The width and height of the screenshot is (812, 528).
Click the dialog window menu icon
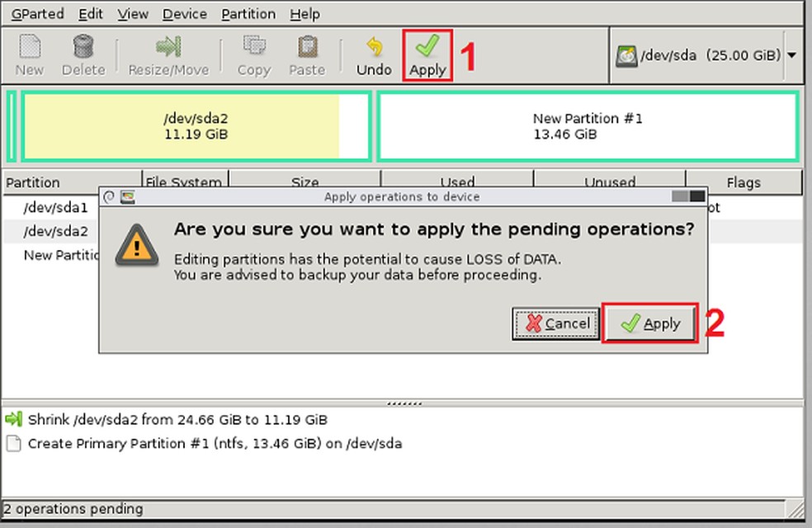coord(109,196)
